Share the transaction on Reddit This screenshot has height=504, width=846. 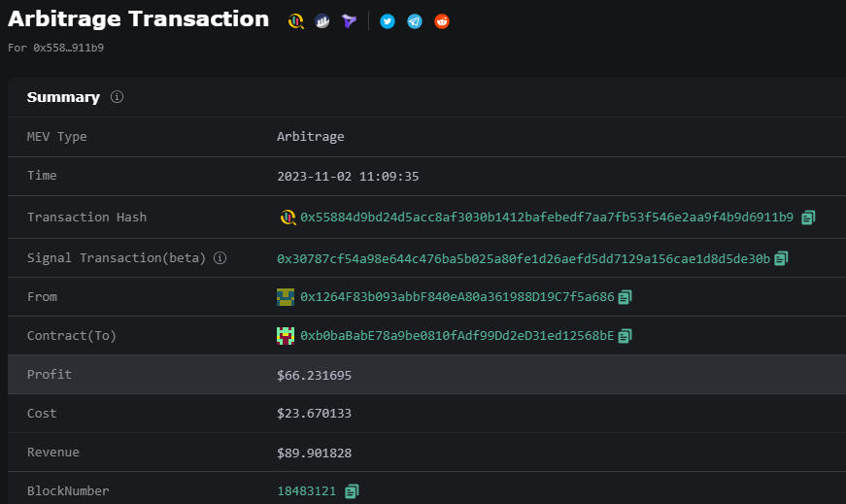pos(442,21)
